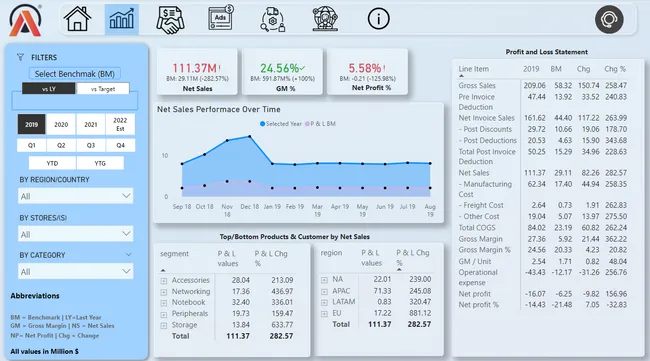Sort by the segment column header

tap(174, 254)
